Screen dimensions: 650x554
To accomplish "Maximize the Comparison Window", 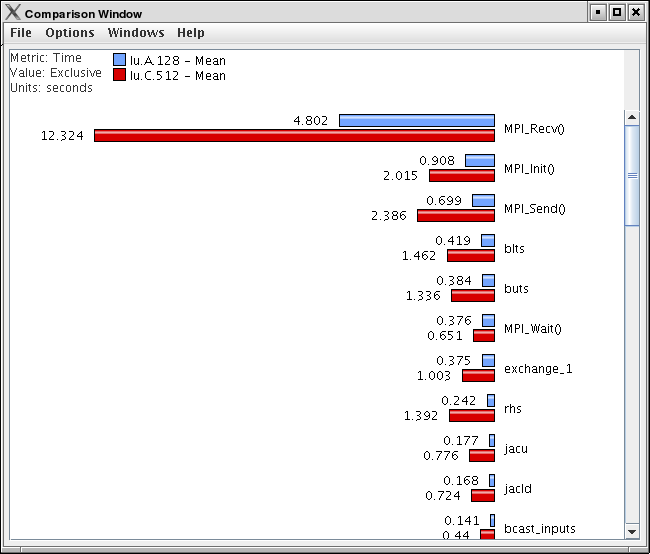I will (x=617, y=12).
